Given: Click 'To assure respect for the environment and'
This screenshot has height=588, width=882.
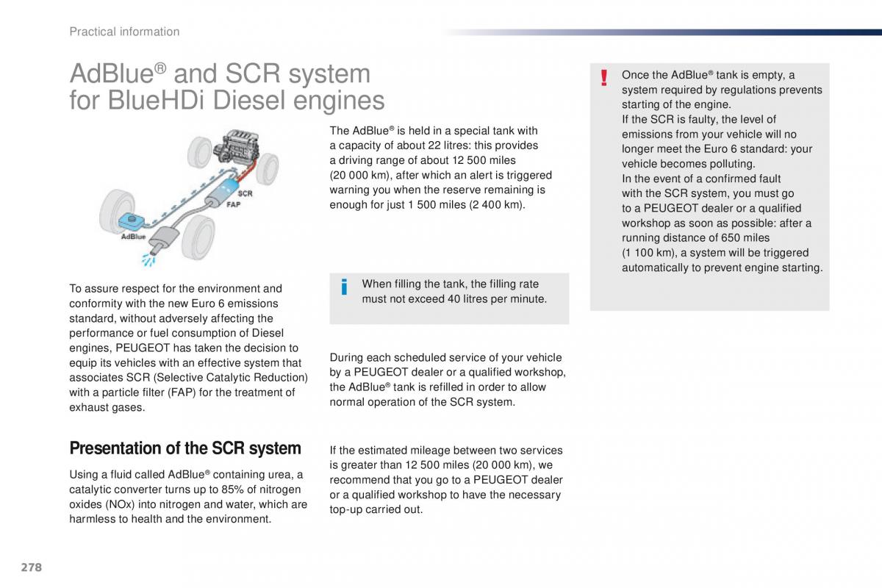Looking at the screenshot, I should point(176,289).
